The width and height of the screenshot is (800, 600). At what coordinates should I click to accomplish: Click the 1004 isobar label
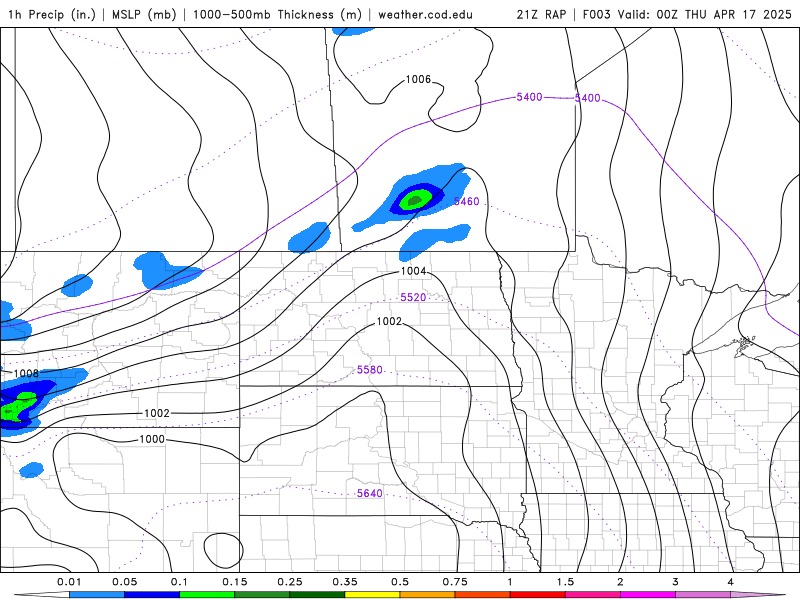click(413, 271)
